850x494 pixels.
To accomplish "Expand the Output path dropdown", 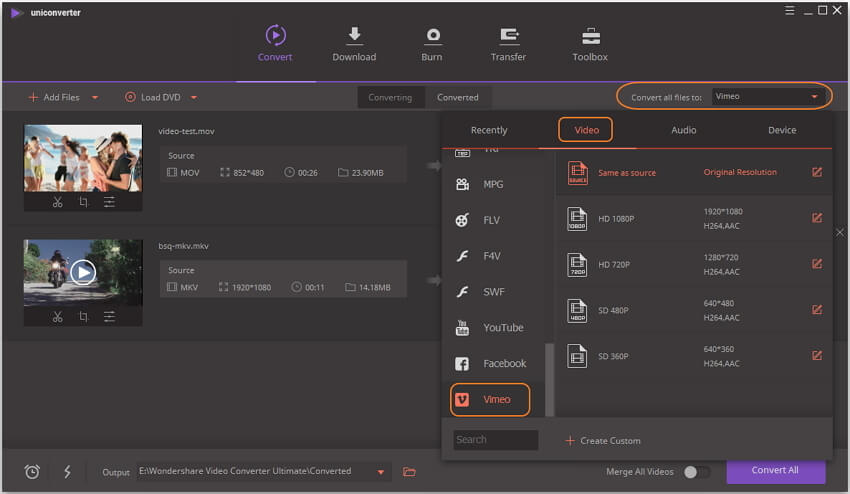I will tap(381, 472).
